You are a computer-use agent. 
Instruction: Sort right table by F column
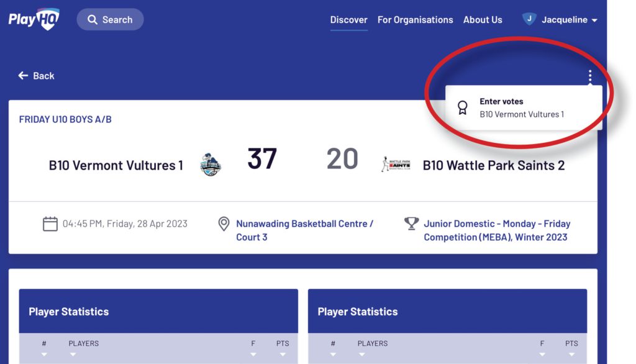point(542,348)
